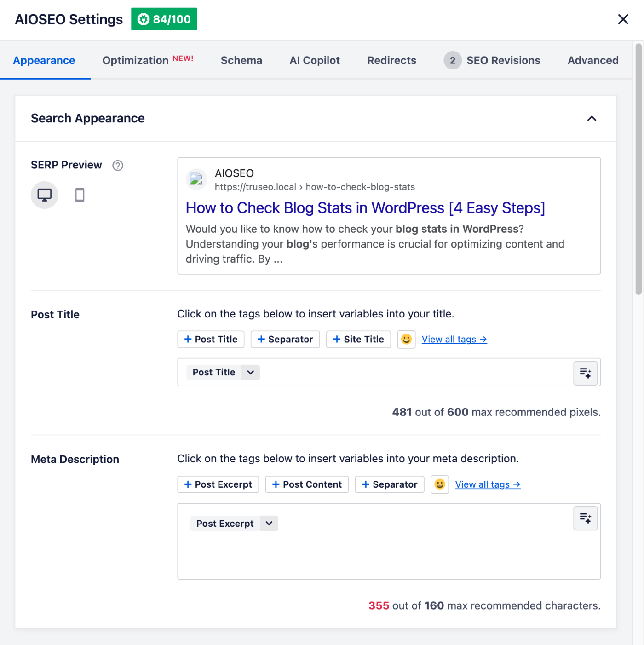Viewport: 644px width, 645px height.
Task: Click the AIOSEO site name in SERP preview
Action: point(234,173)
